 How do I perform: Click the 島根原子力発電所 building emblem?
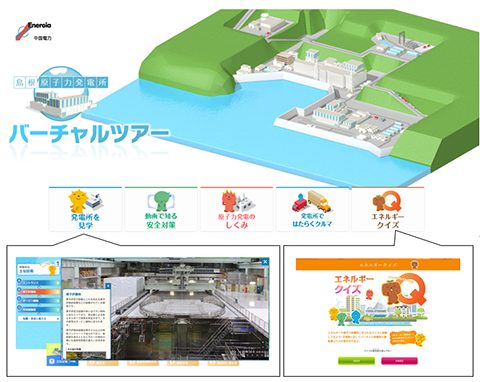point(61,93)
